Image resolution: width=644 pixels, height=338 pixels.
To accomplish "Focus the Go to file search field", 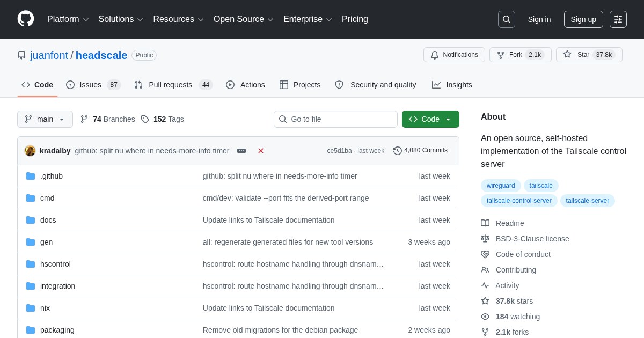I will coord(335,119).
